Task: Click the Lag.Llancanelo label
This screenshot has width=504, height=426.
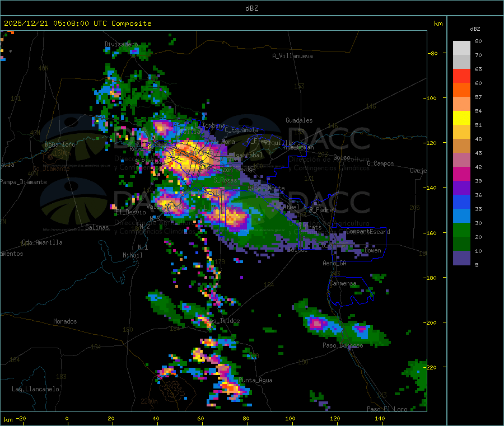Action: click(36, 389)
